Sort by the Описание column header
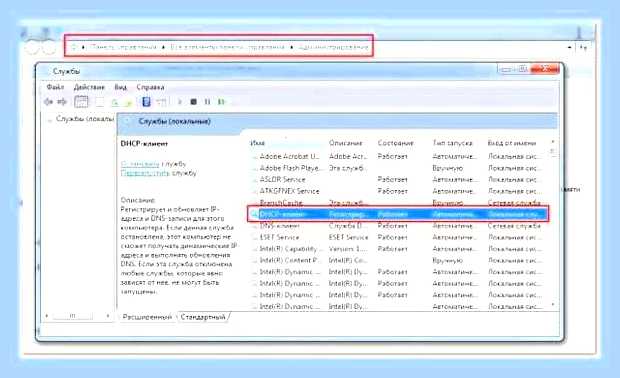The height and width of the screenshot is (378, 620). coord(346,143)
